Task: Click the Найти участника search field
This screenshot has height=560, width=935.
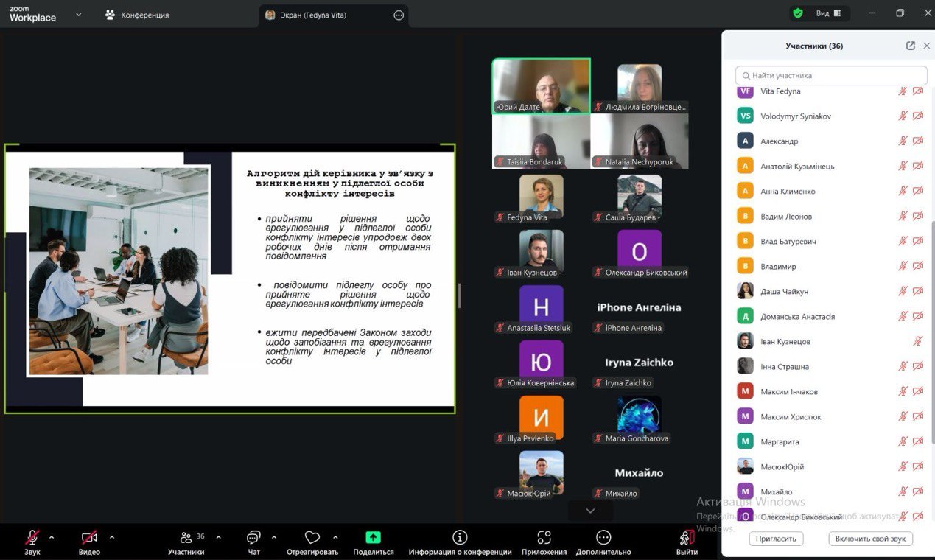Action: 831,75
